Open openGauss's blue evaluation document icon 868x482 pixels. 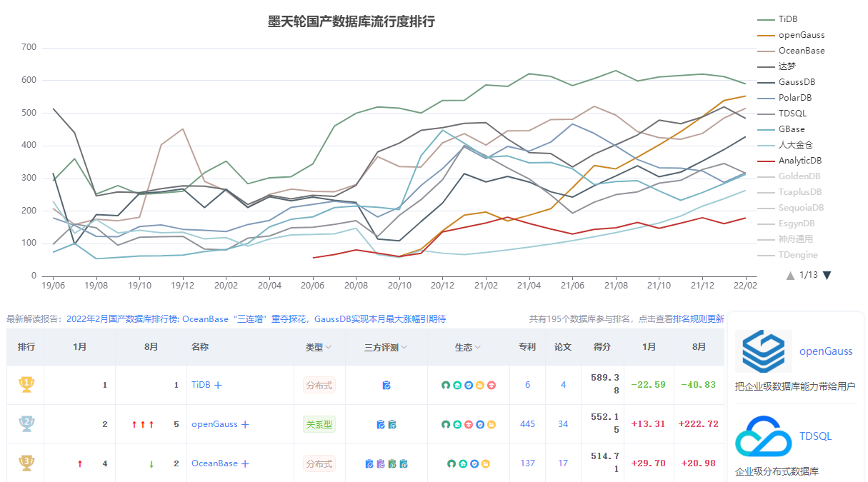pyautogui.click(x=381, y=424)
